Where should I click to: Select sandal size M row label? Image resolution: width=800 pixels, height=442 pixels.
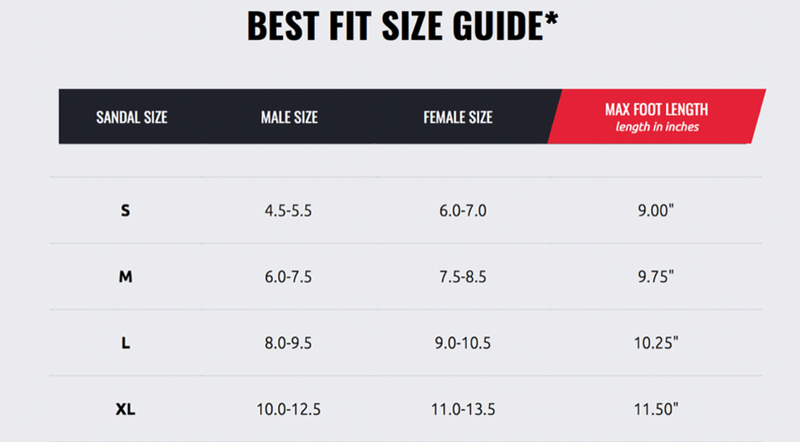coord(126,277)
